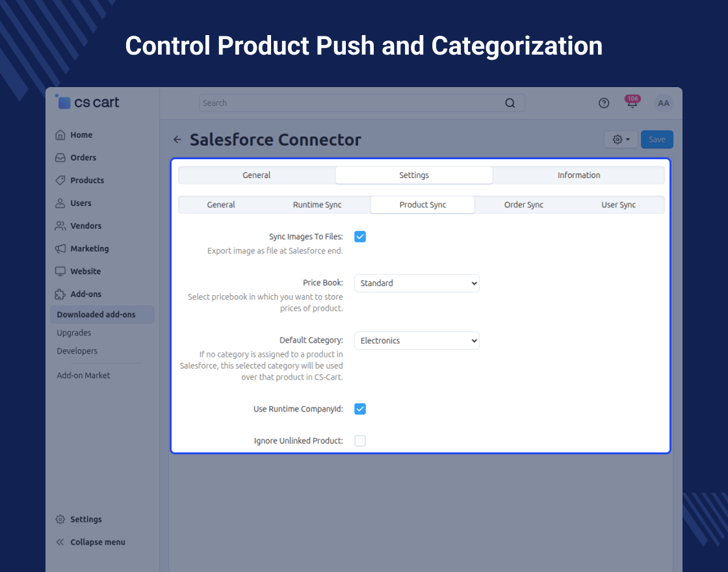Click the Home house icon in sidebar

pyautogui.click(x=60, y=135)
